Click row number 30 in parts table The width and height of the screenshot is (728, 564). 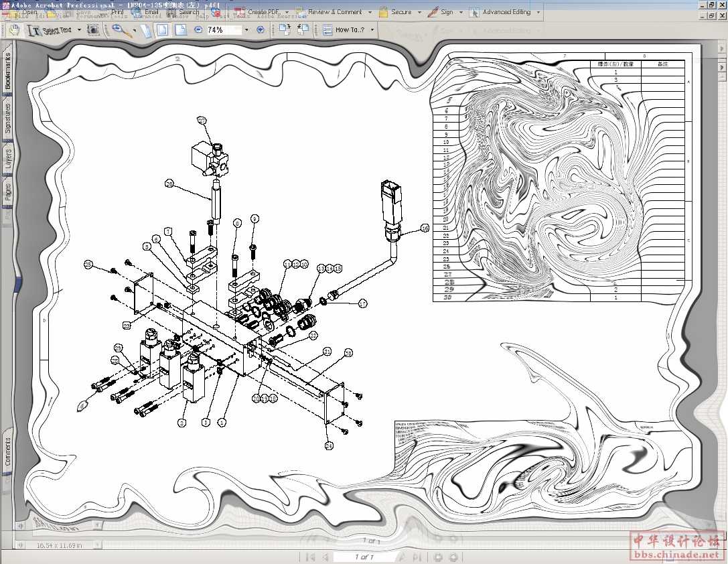point(447,297)
